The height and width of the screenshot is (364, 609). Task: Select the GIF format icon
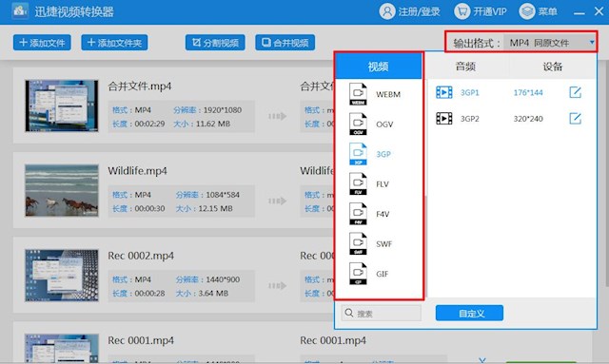[358, 273]
